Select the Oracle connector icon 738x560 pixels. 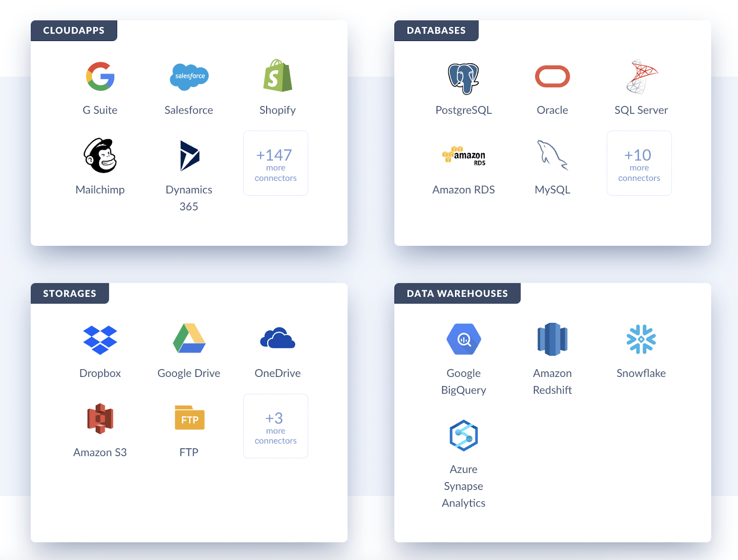552,76
